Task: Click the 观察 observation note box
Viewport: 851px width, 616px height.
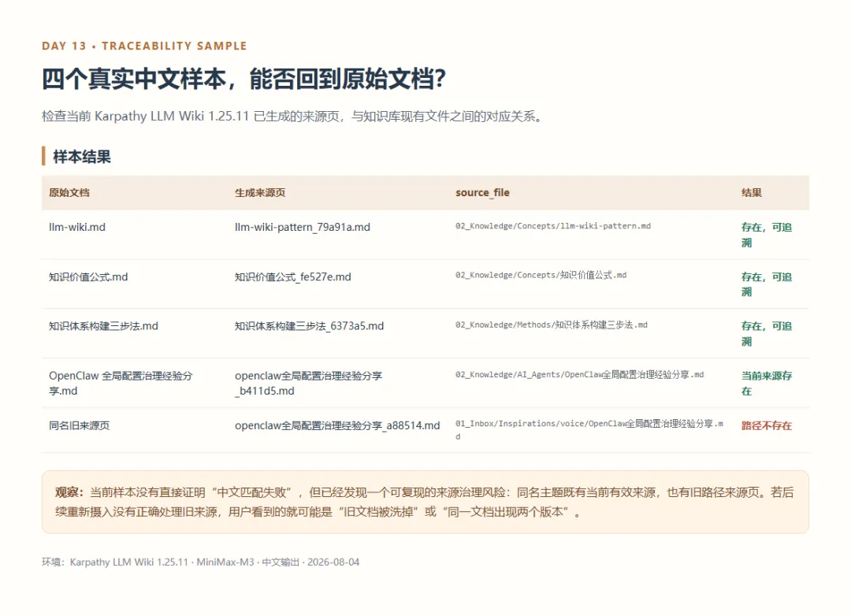Action: tap(425, 502)
